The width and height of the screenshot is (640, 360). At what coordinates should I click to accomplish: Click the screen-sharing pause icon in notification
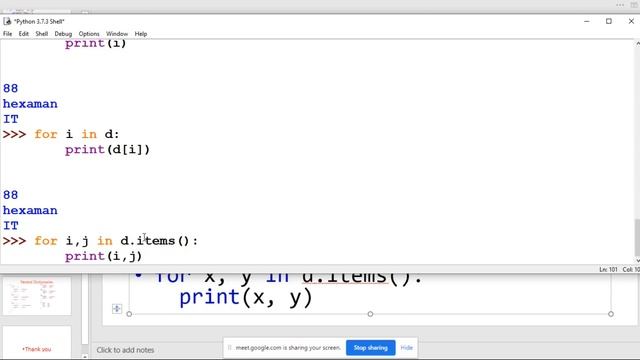(229, 348)
